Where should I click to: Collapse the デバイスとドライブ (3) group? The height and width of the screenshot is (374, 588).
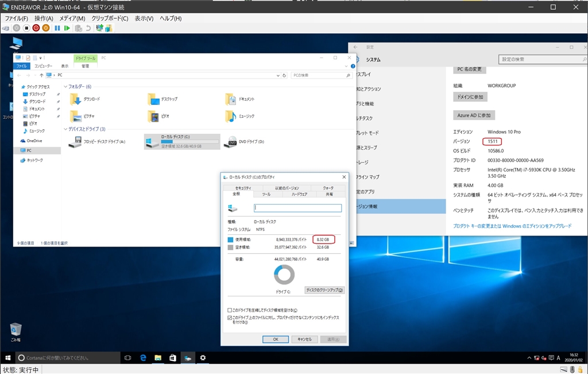(65, 129)
